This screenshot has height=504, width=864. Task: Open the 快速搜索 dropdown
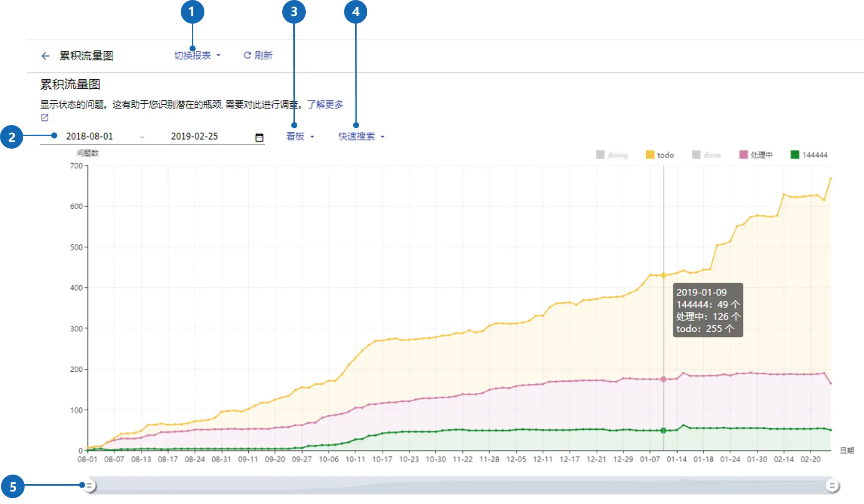(361, 137)
